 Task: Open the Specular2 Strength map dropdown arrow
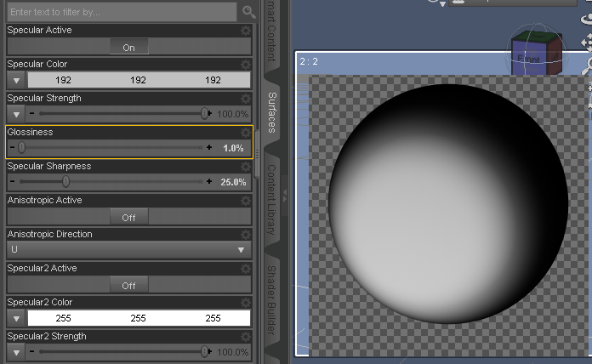pos(16,352)
